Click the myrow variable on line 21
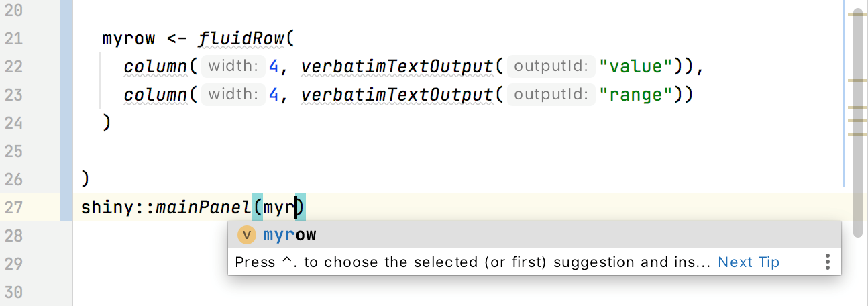Viewport: 868px width, 306px height. pyautogui.click(x=129, y=38)
